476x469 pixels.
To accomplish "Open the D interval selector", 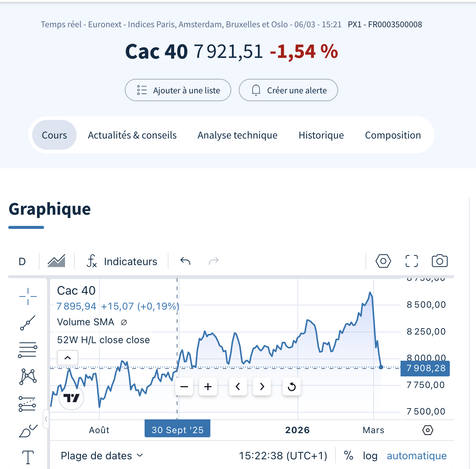I will tap(22, 261).
